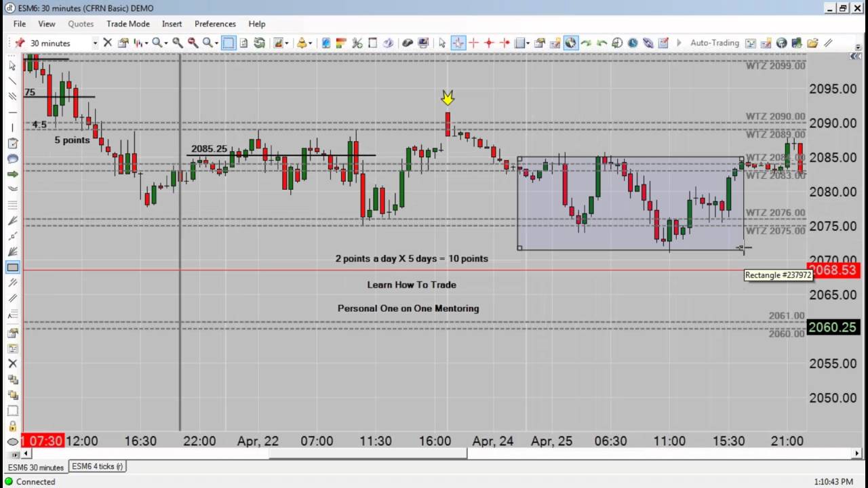This screenshot has width=868, height=488.
Task: Select the dashed rectangle tool in left sidebar
Action: (x=12, y=411)
